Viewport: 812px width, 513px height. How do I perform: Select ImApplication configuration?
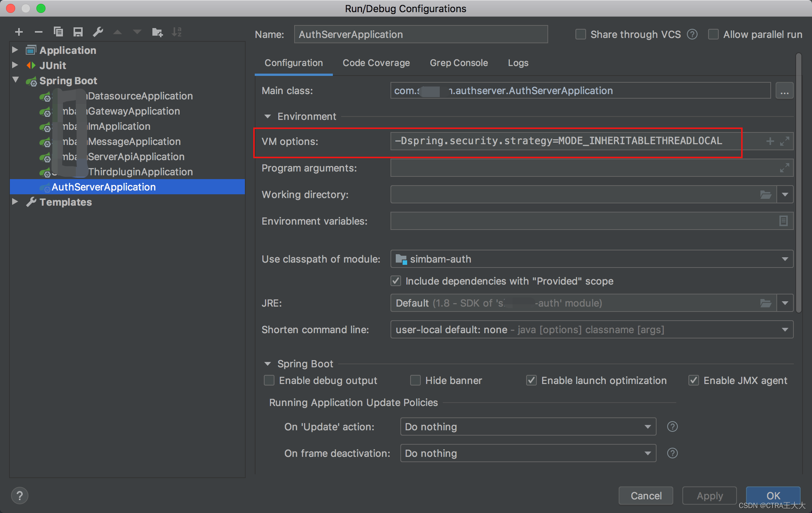point(127,126)
